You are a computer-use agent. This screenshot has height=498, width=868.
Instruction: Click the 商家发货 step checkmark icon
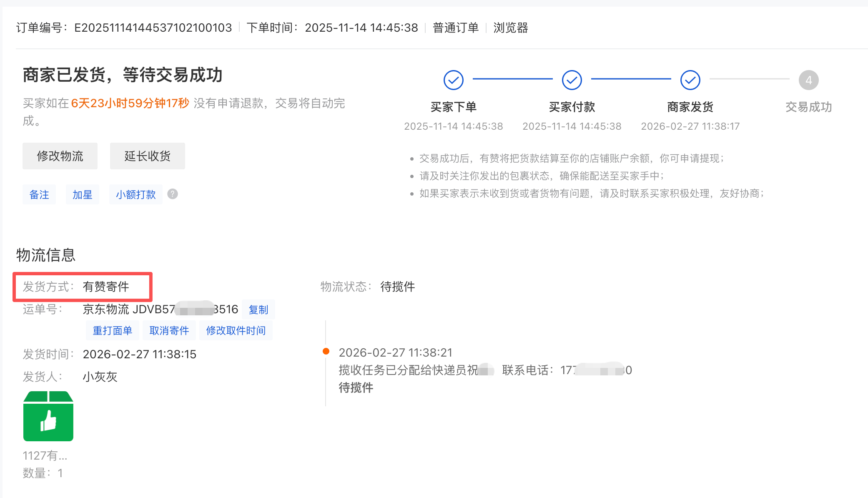coord(690,80)
